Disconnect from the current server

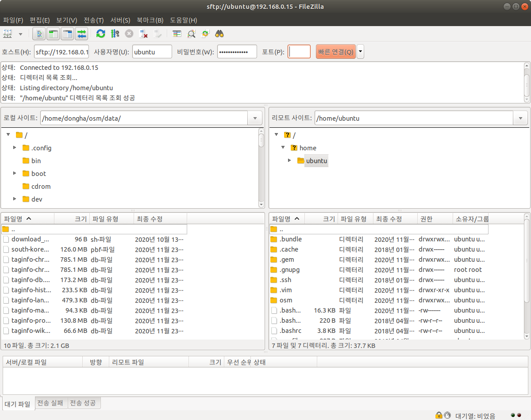pos(143,34)
